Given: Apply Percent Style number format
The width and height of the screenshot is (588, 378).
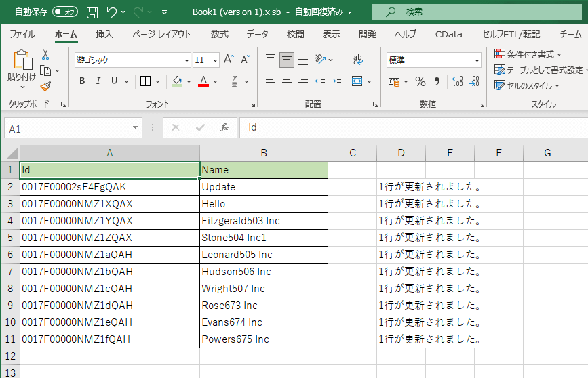Looking at the screenshot, I should pos(420,81).
